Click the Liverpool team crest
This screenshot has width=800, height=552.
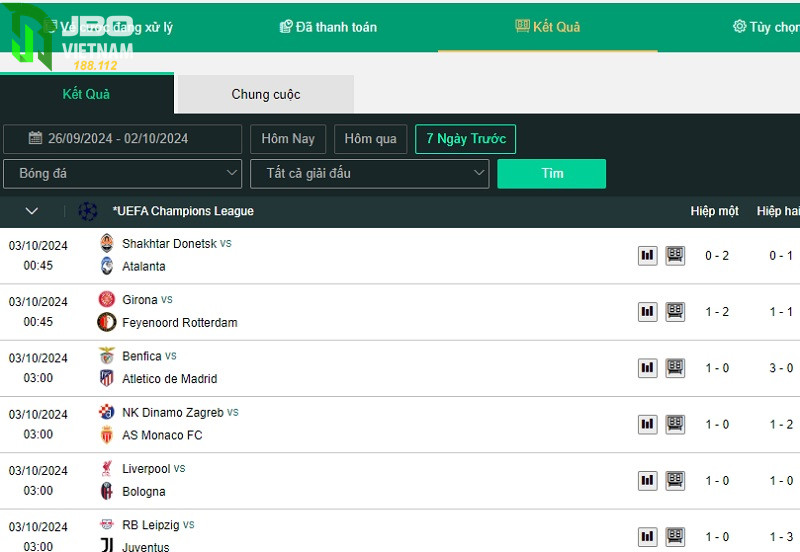pyautogui.click(x=107, y=468)
